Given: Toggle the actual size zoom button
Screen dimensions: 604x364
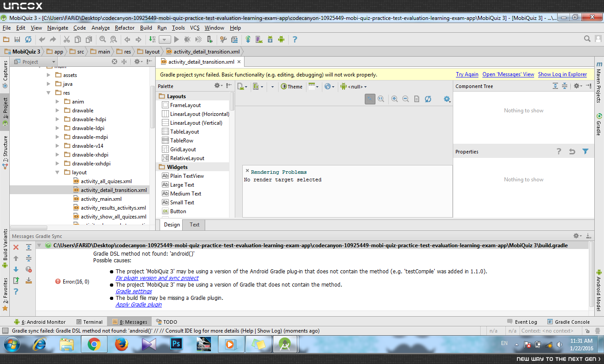Looking at the screenshot, I should point(381,99).
